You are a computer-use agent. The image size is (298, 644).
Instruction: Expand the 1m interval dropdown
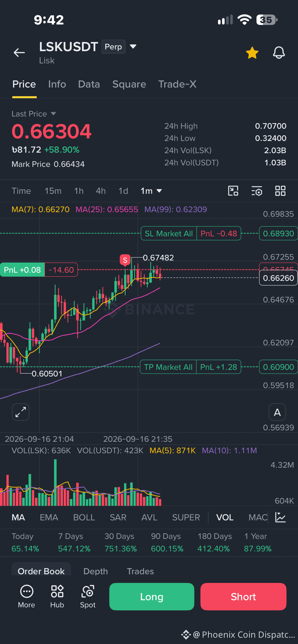[x=151, y=191]
